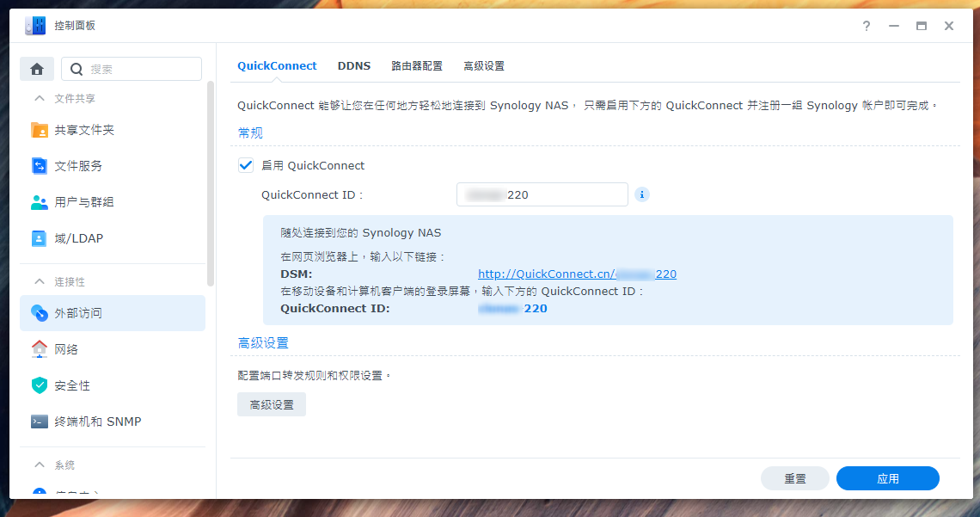980x517 pixels.
Task: Go to User & Group (用户与群组)
Action: point(83,202)
